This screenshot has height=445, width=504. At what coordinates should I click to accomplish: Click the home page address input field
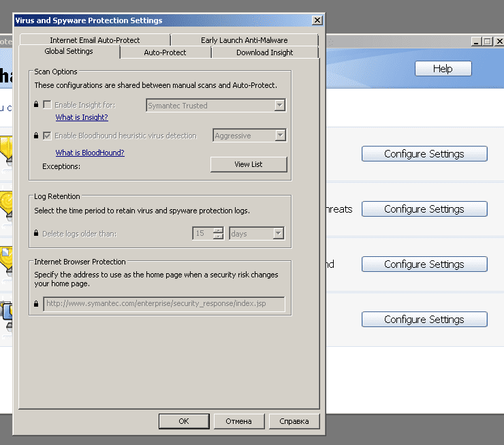(x=163, y=304)
